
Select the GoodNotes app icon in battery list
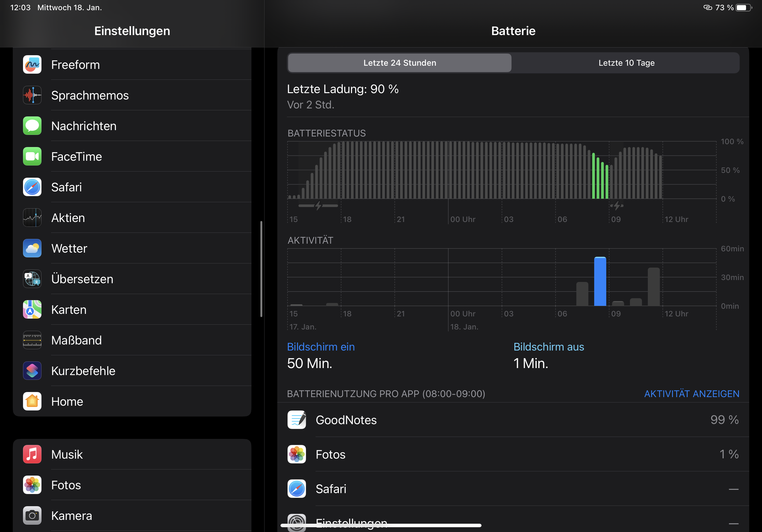coord(296,420)
